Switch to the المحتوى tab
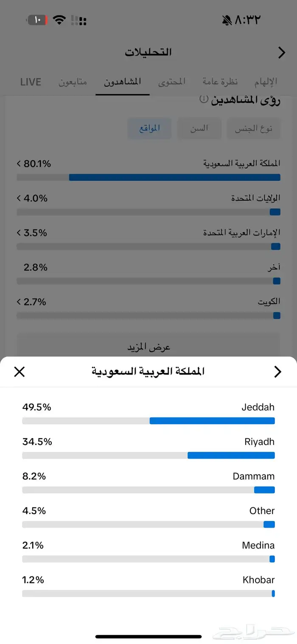Image resolution: width=297 pixels, height=644 pixels. coord(172,82)
